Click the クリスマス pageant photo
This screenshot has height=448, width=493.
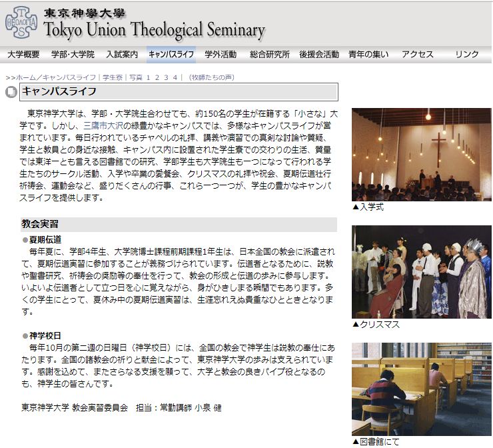click(x=421, y=272)
